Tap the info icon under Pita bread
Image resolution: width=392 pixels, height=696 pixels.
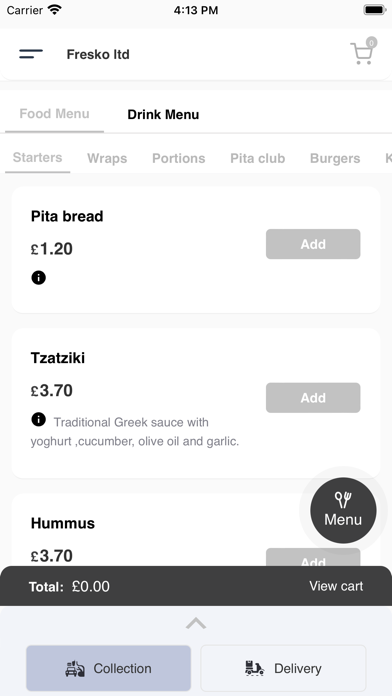pyautogui.click(x=39, y=278)
